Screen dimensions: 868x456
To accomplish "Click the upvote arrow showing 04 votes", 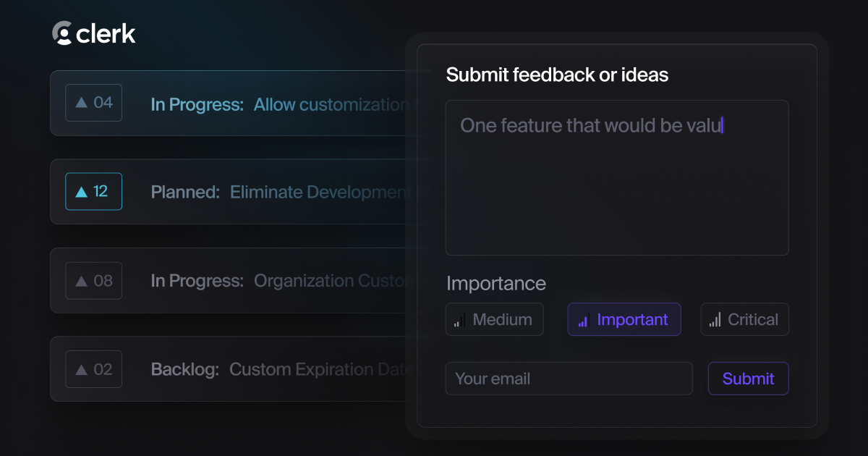I will [93, 103].
